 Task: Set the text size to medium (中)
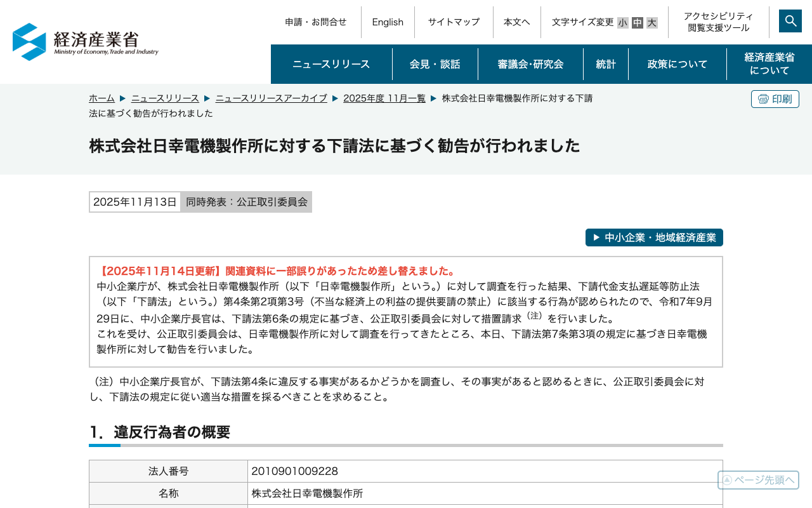tap(638, 23)
